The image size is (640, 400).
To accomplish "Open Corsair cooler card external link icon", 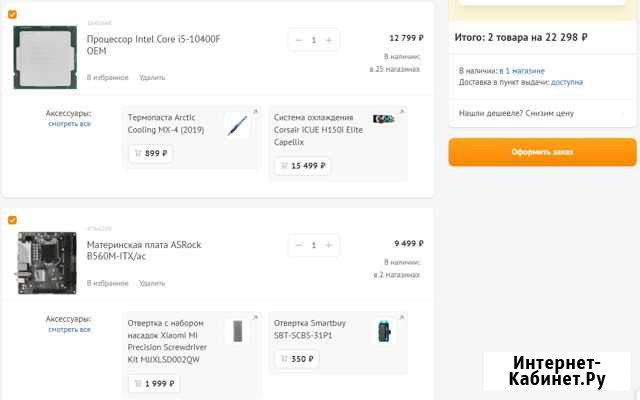I will click(401, 111).
